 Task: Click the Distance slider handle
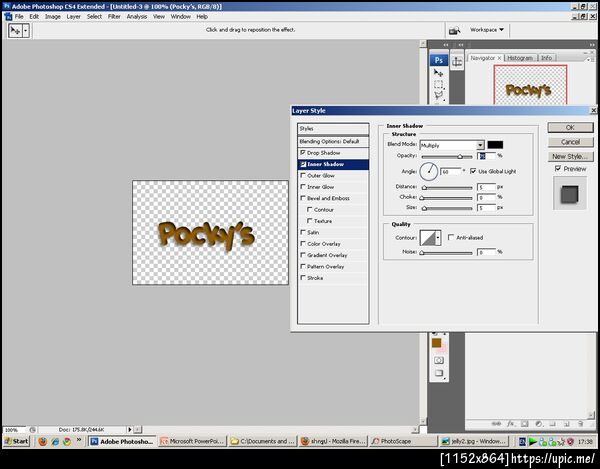424,187
